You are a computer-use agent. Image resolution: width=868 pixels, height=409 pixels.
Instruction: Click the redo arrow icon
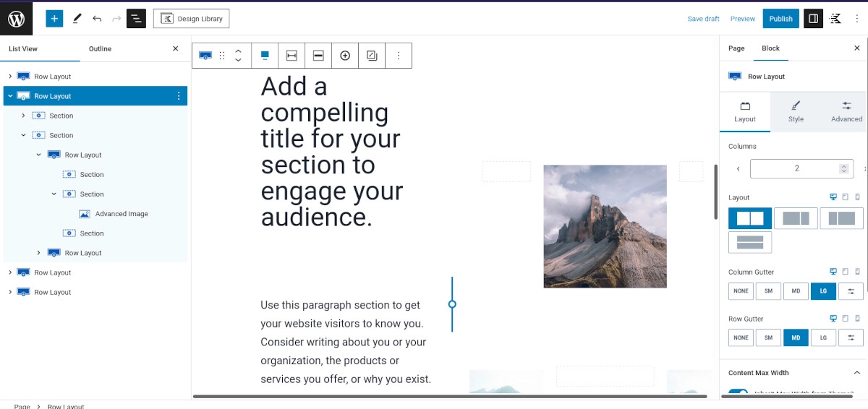pos(116,19)
